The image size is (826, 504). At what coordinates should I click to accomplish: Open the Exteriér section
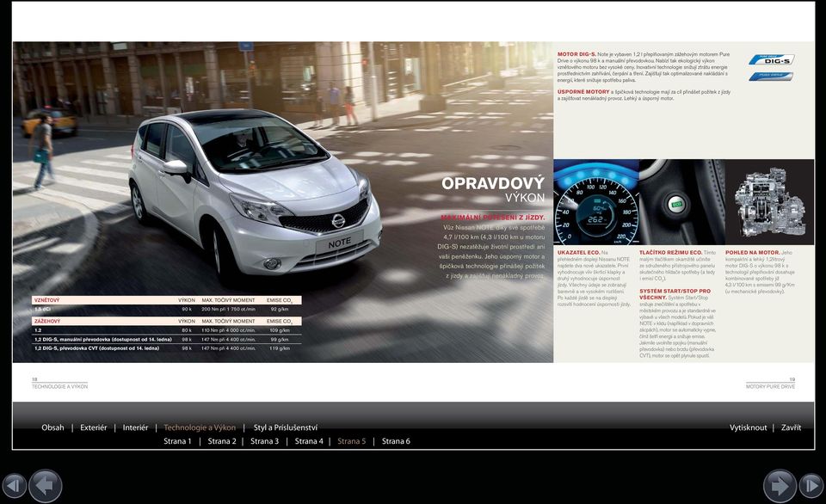click(x=93, y=427)
